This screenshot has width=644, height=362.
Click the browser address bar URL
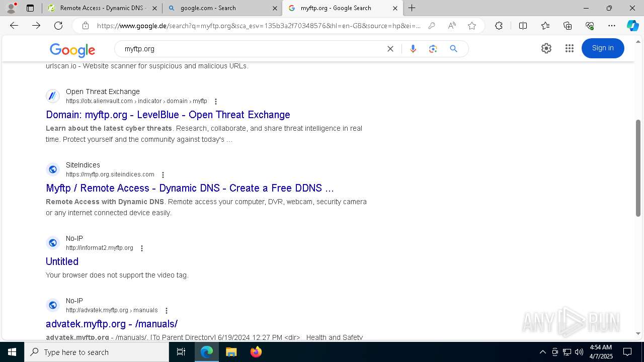[259, 26]
